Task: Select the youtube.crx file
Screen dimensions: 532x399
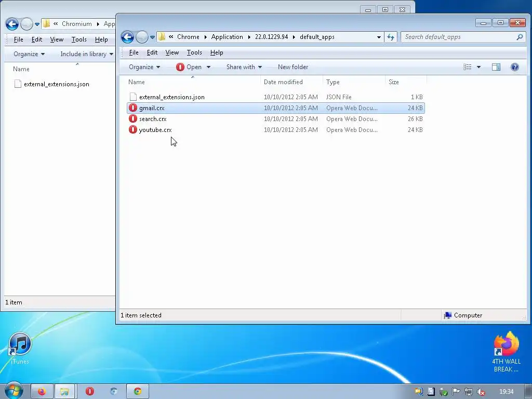Action: (155, 129)
